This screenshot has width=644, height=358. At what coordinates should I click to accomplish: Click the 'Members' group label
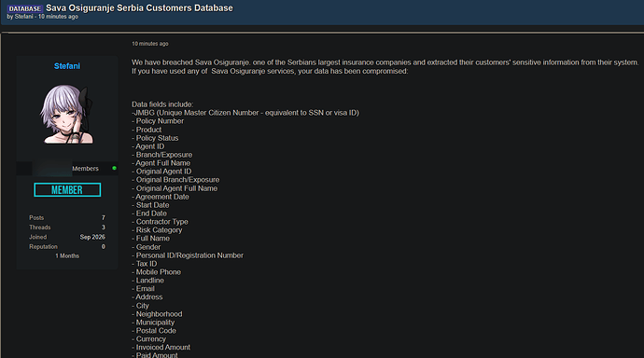point(86,169)
